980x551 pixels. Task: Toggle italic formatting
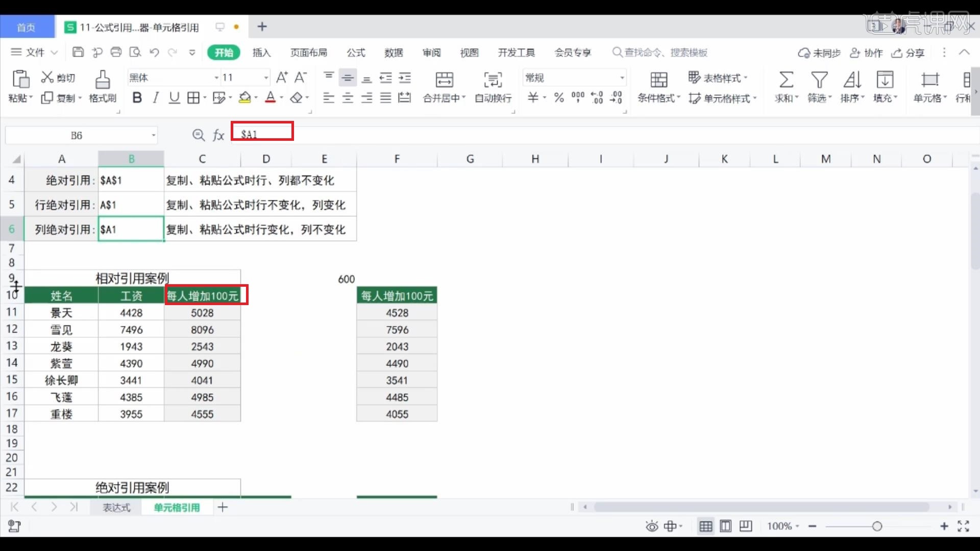[x=156, y=98]
